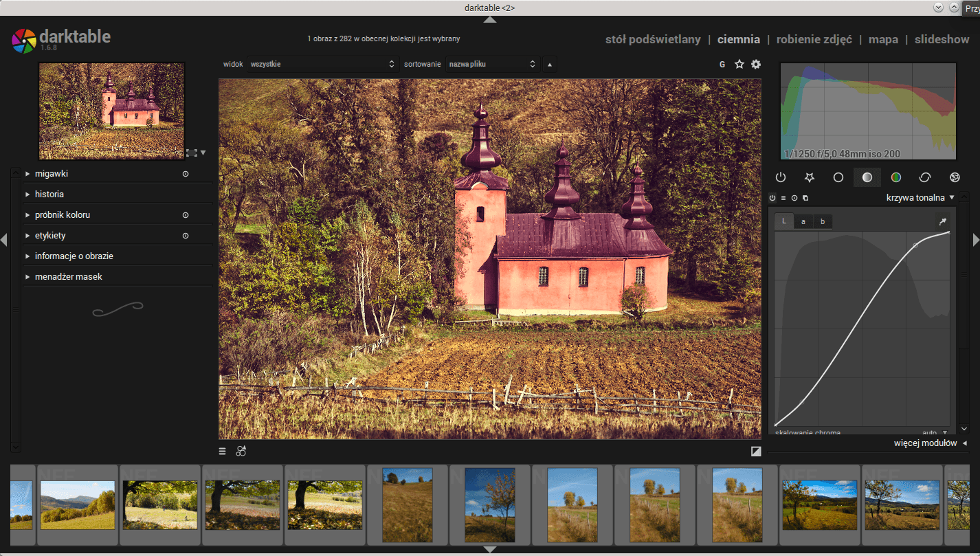Expand the menadżer masek panel

point(69,277)
